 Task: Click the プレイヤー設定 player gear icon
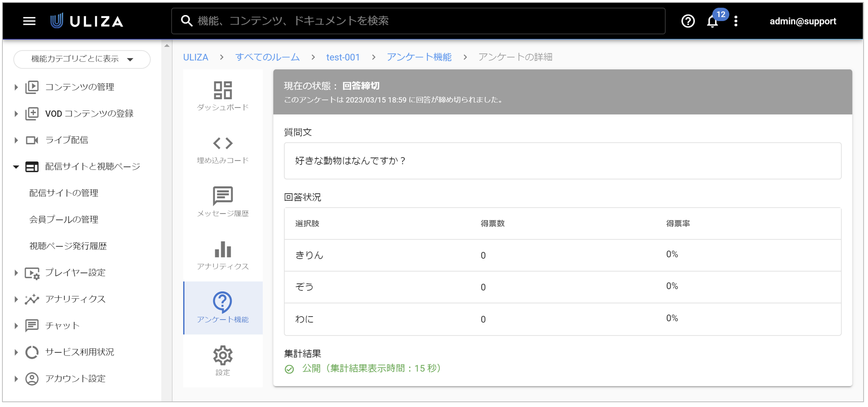32,273
